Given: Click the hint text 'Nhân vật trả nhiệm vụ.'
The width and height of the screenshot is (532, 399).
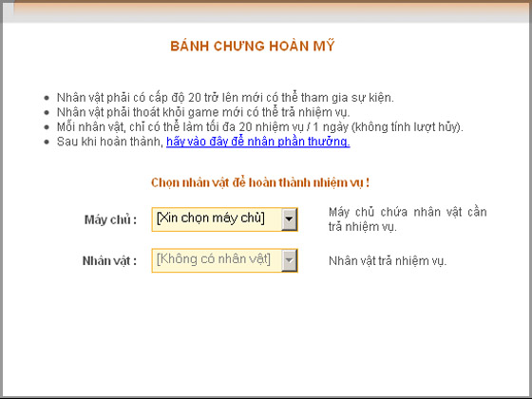Looking at the screenshot, I should 388,261.
